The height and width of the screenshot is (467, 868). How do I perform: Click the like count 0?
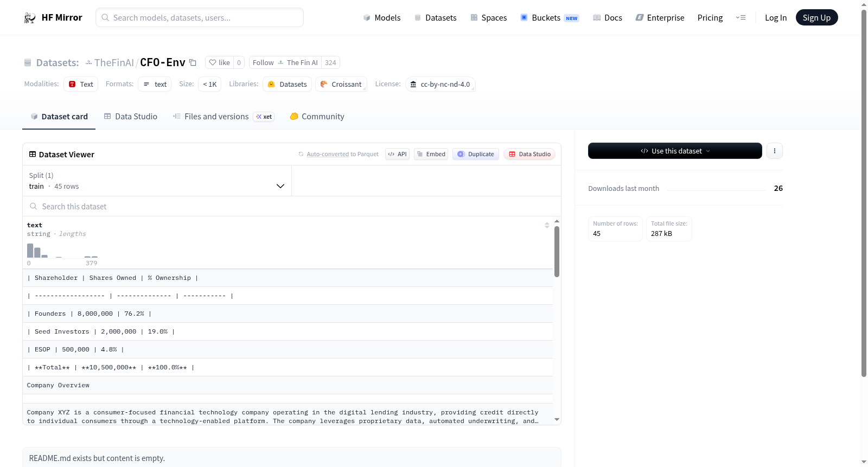point(239,62)
